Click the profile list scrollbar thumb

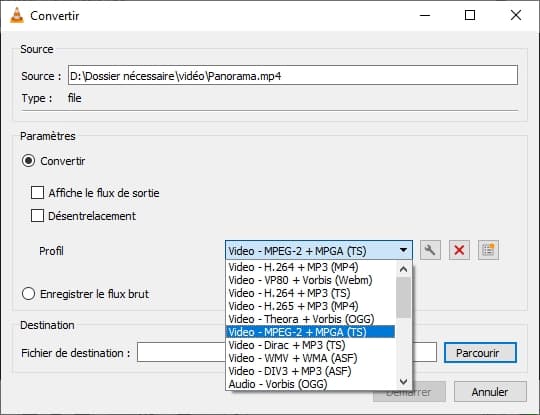404,298
